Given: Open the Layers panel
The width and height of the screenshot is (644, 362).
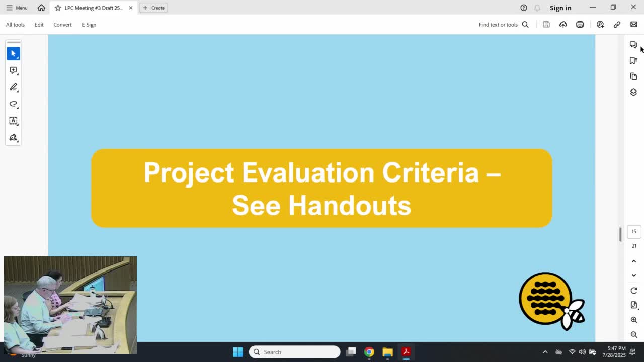Looking at the screenshot, I should 633,92.
